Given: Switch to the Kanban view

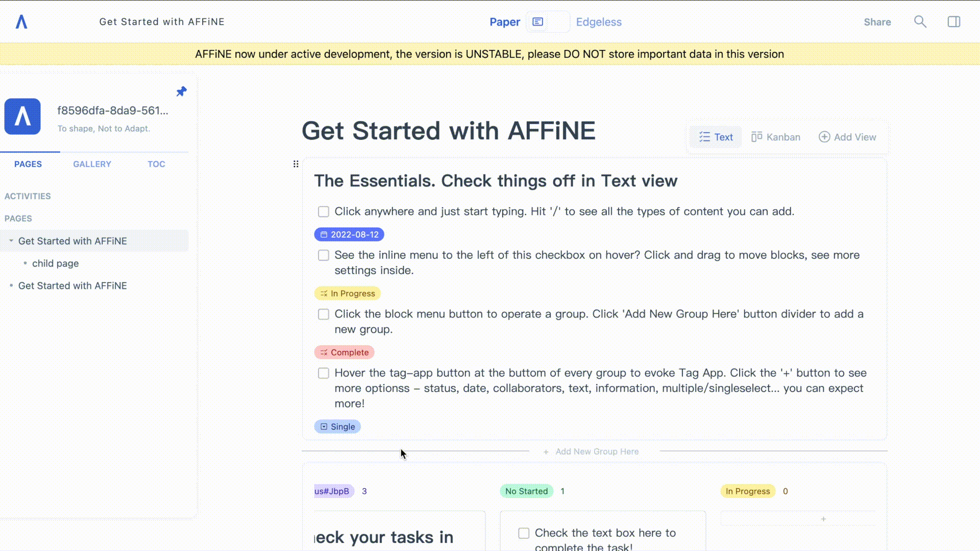Looking at the screenshot, I should [775, 137].
